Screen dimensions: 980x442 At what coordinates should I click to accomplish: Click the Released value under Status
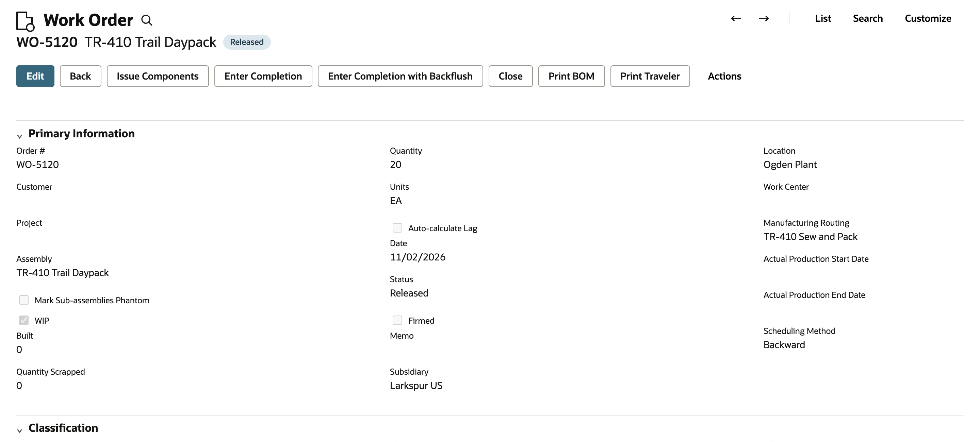coord(409,293)
